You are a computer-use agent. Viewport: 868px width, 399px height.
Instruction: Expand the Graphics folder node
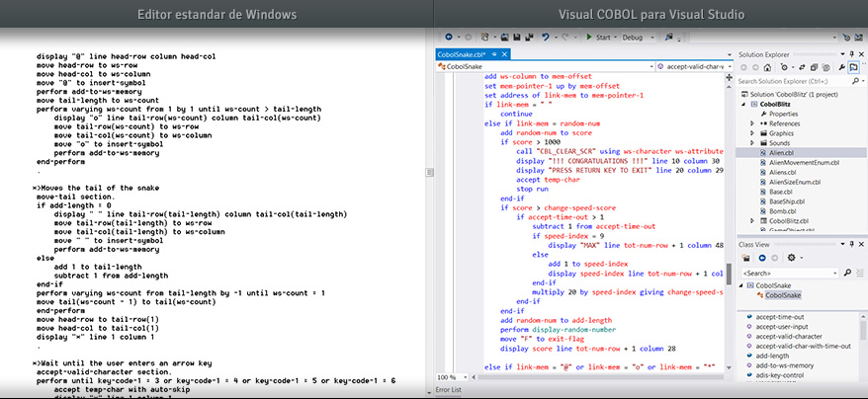click(752, 133)
